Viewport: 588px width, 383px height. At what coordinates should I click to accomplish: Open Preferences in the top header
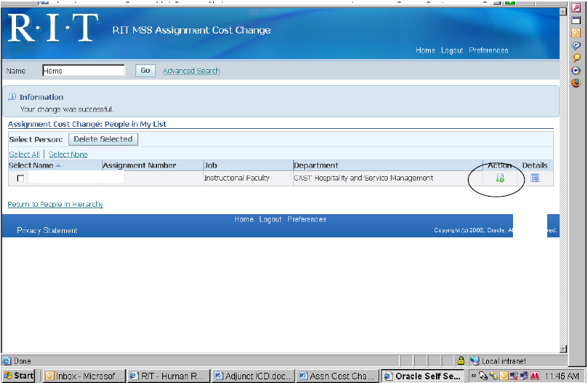488,50
